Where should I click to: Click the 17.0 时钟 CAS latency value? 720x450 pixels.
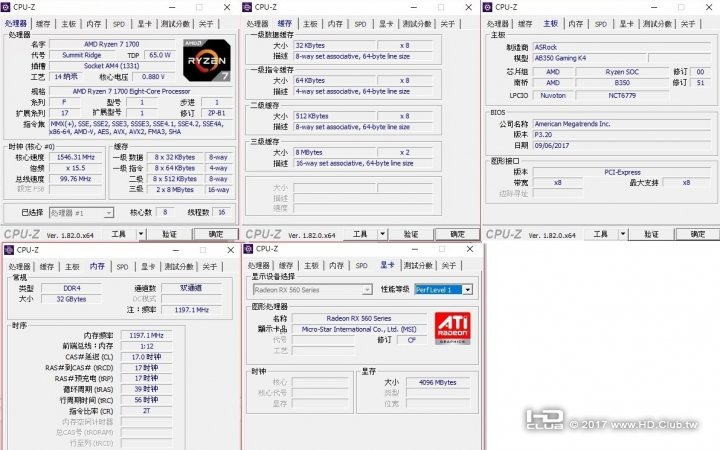(146, 357)
